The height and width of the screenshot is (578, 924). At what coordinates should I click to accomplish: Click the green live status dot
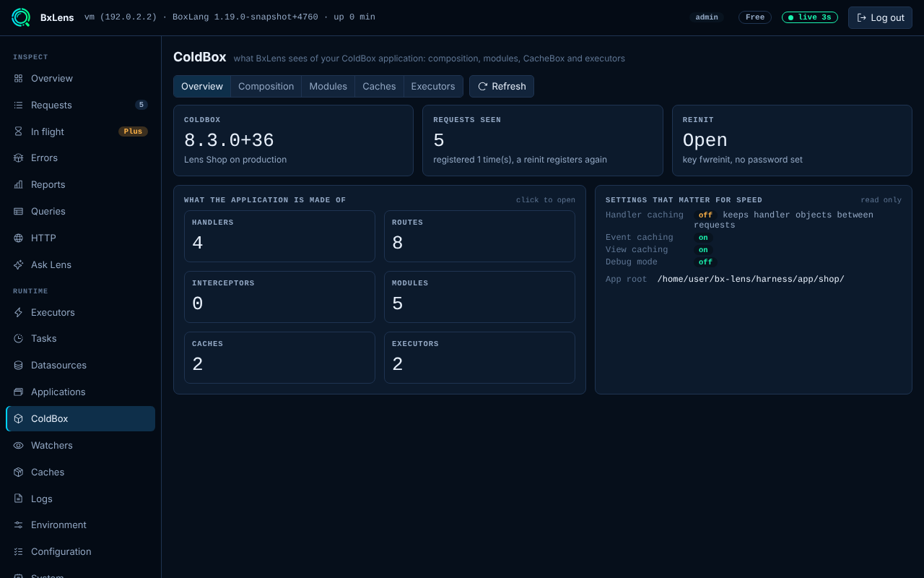[791, 17]
